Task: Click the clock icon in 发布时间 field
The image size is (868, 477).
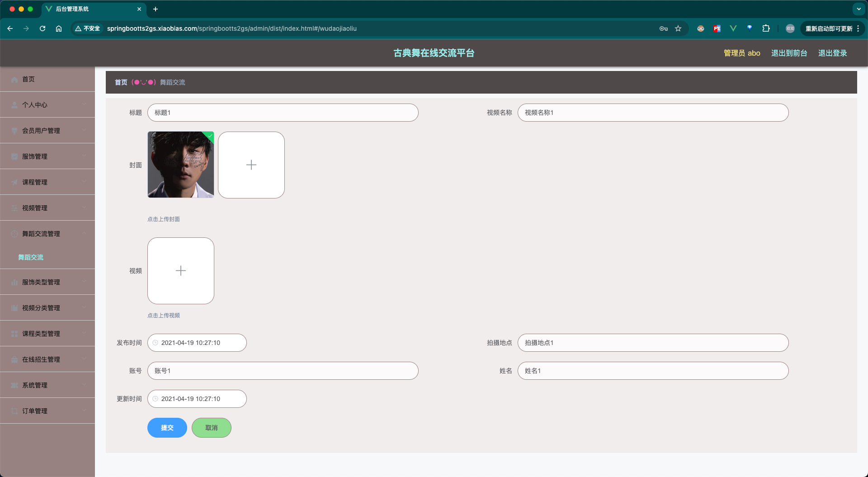Action: 156,343
